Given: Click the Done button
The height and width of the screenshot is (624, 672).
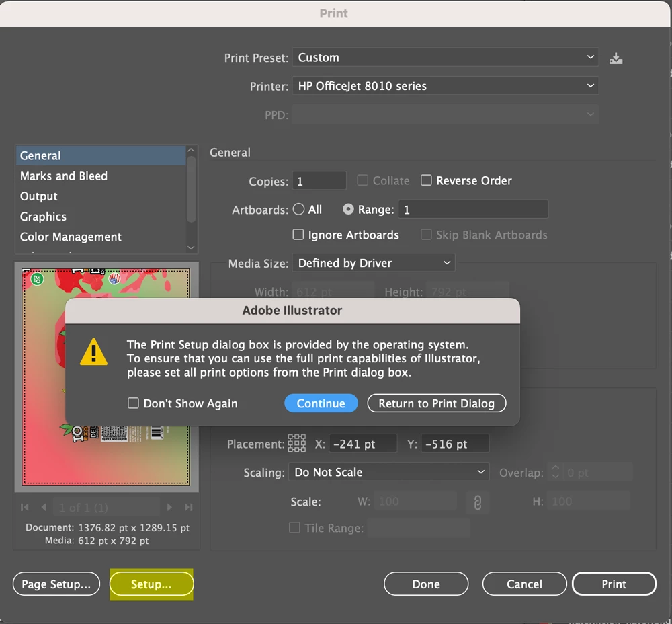Looking at the screenshot, I should coord(426,584).
